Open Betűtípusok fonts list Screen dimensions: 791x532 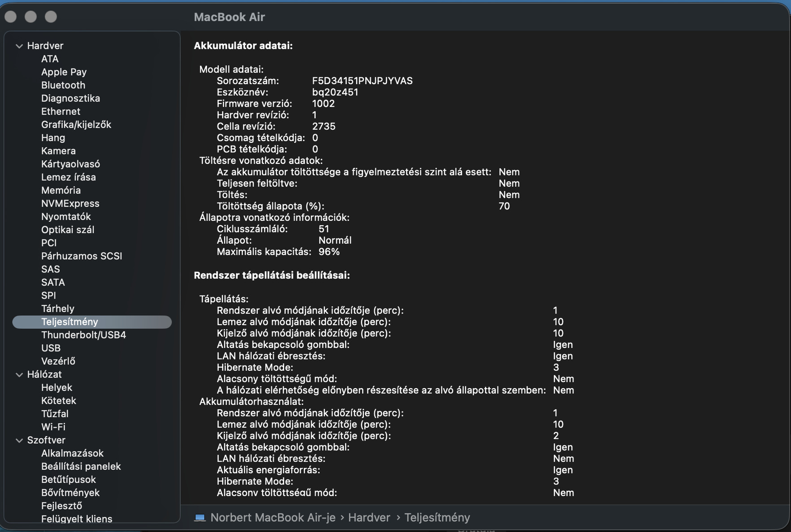coord(69,480)
